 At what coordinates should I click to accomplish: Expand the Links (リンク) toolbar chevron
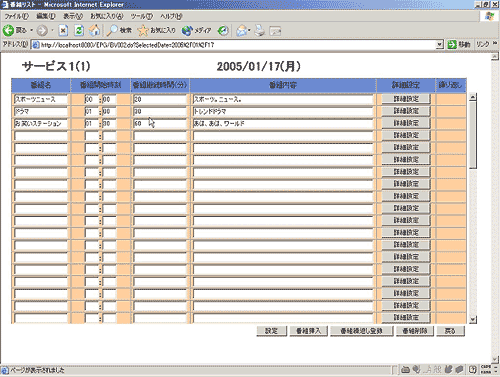[495, 44]
